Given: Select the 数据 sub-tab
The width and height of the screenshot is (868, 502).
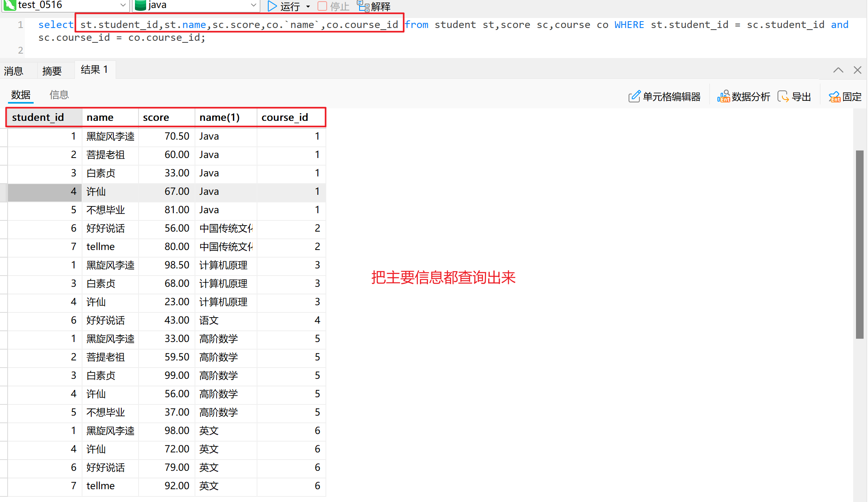Looking at the screenshot, I should pyautogui.click(x=21, y=95).
